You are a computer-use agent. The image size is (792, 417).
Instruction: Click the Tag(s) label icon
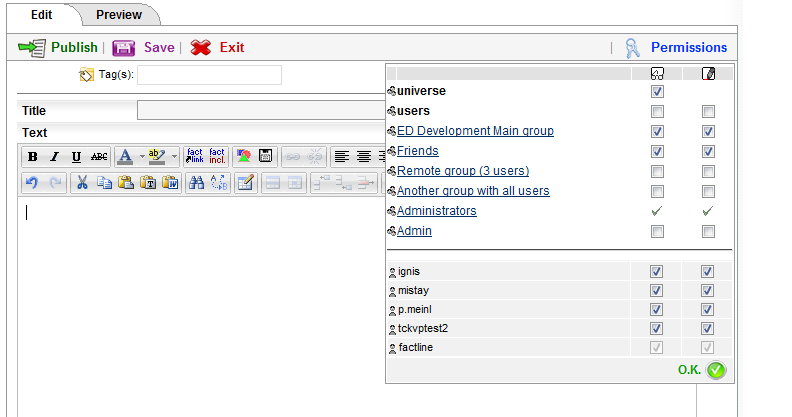pyautogui.click(x=86, y=75)
